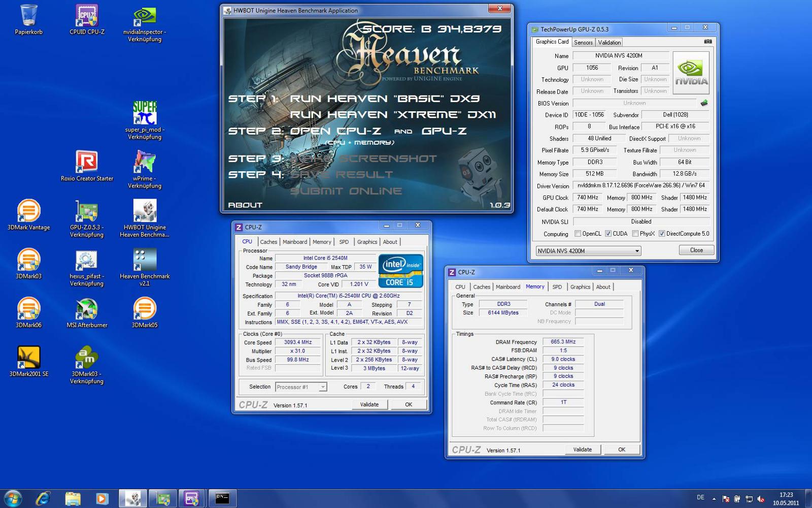
Task: Open the About tab in CPU-Z CPU window
Action: coord(390,242)
